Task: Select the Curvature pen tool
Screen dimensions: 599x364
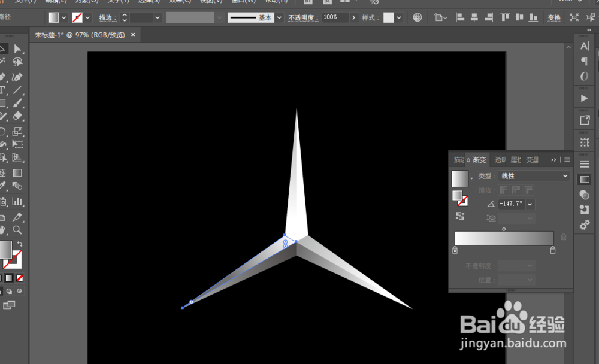Action: point(17,77)
